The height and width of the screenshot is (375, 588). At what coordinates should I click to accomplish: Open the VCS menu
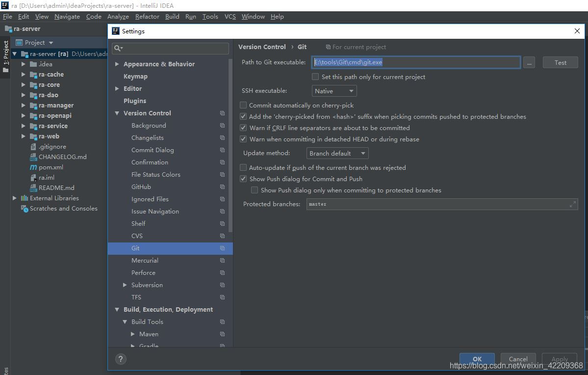(230, 17)
